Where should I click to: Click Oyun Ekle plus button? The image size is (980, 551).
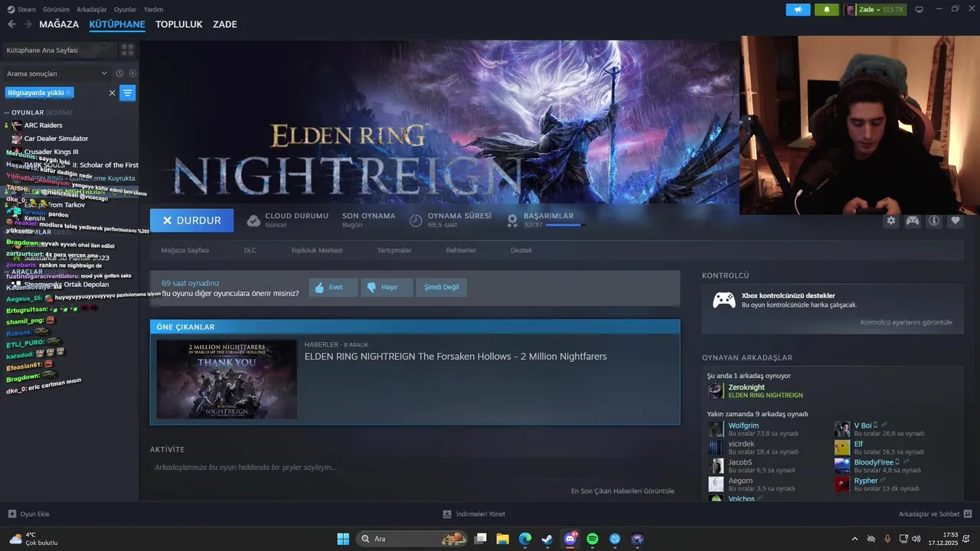tap(28, 514)
